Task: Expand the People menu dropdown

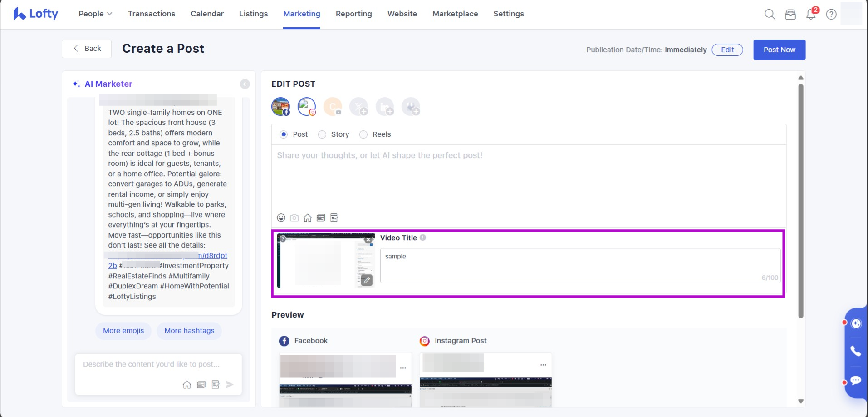Action: 95,14
